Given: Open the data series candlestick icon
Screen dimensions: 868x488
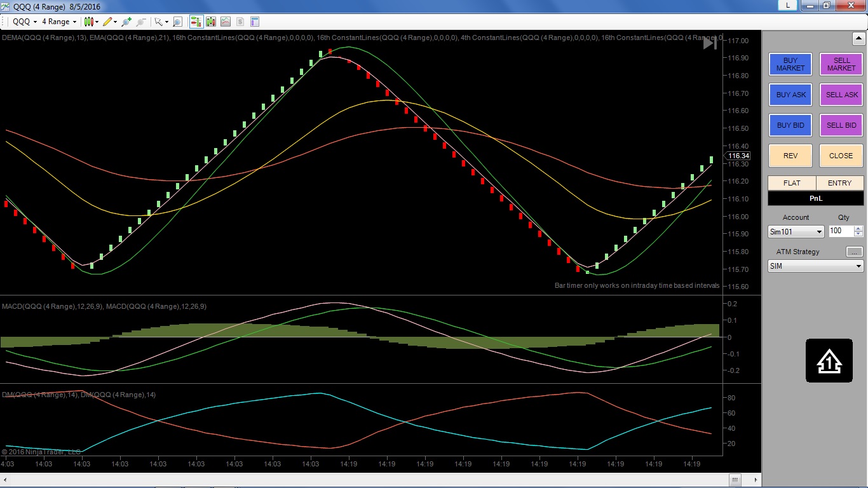Looking at the screenshot, I should pyautogui.click(x=211, y=22).
